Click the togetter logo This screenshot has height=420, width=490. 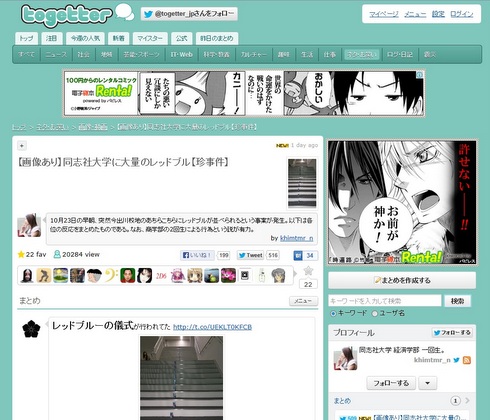[x=67, y=15]
